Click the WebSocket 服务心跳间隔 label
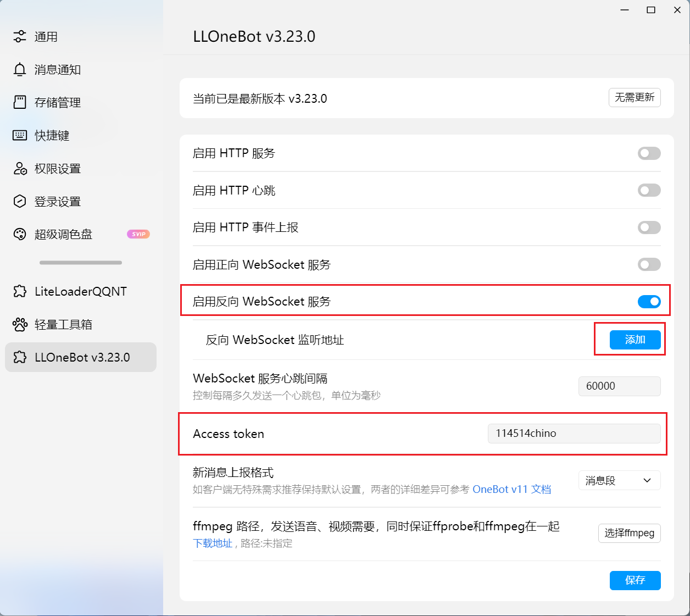The height and width of the screenshot is (616, 690). pyautogui.click(x=260, y=379)
